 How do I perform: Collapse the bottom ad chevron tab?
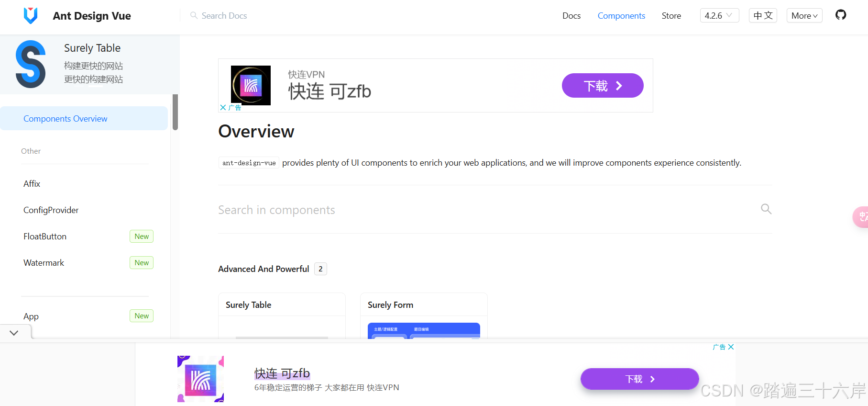point(14,333)
